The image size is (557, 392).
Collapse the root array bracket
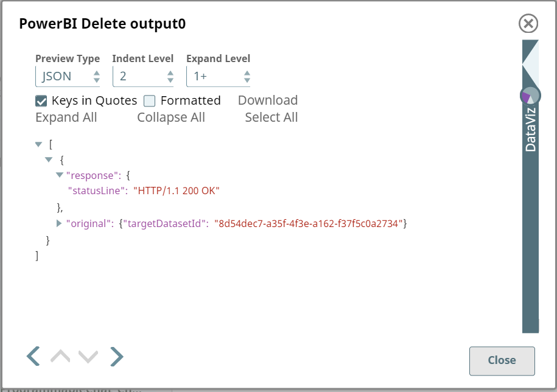click(x=39, y=144)
